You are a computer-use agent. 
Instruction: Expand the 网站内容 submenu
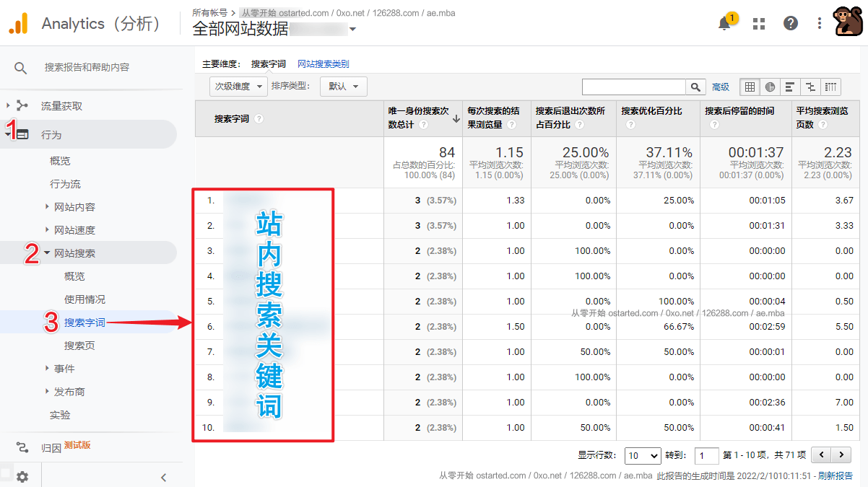tap(48, 207)
